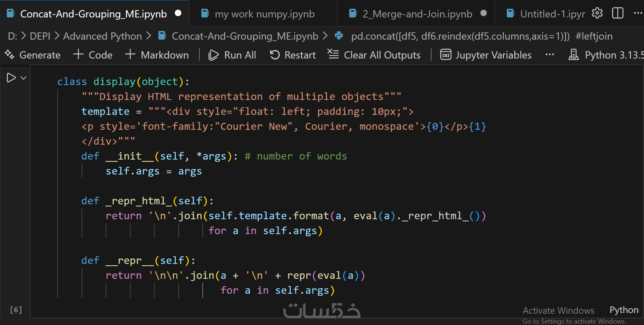The image size is (644, 325).
Task: Run the current notebook cell
Action: 11,78
